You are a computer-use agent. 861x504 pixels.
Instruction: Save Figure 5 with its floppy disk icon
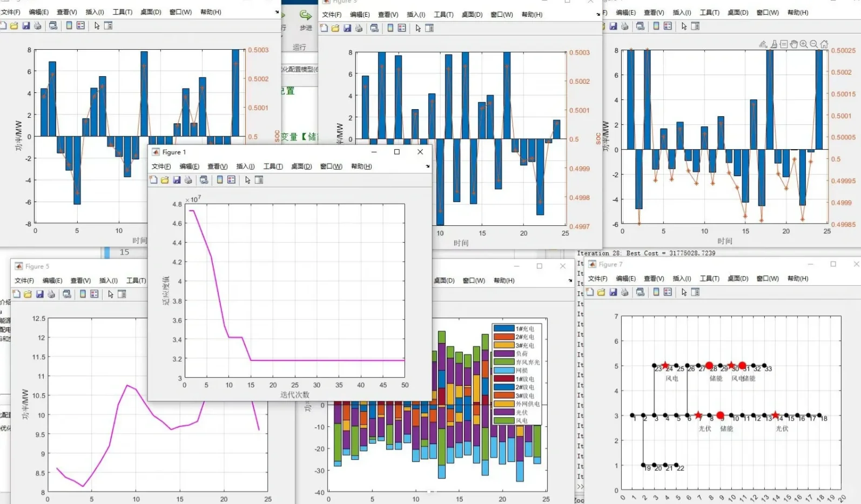(39, 294)
